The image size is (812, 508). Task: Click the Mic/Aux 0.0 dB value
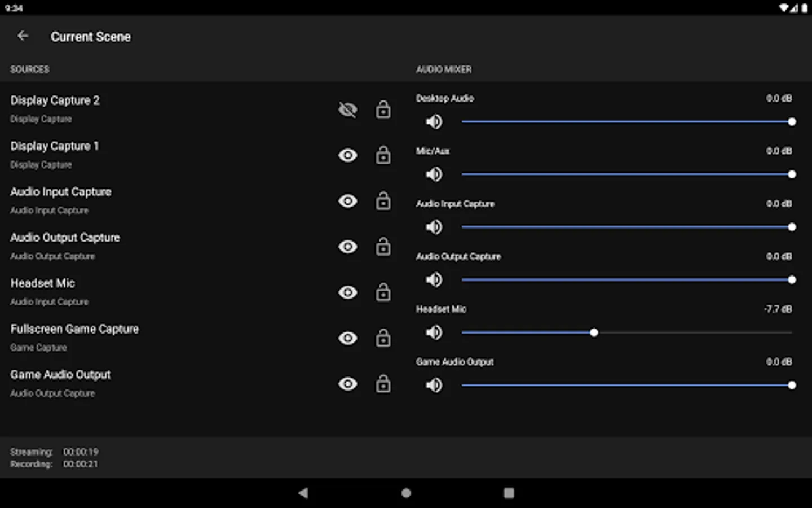click(779, 151)
